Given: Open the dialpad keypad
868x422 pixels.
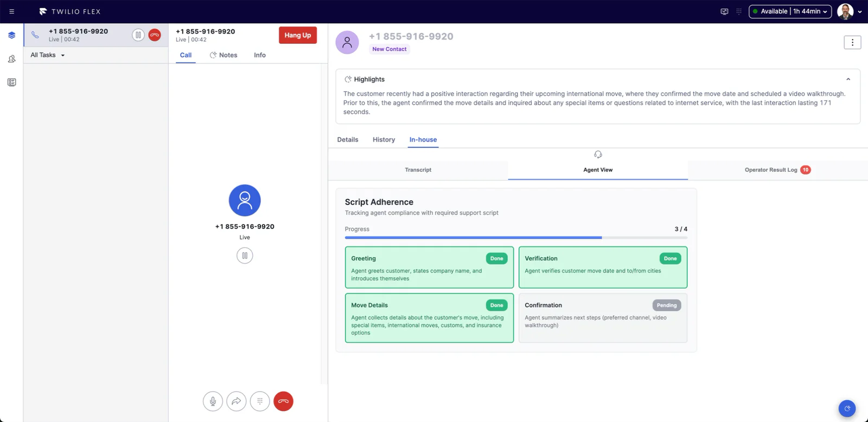Looking at the screenshot, I should tap(260, 401).
